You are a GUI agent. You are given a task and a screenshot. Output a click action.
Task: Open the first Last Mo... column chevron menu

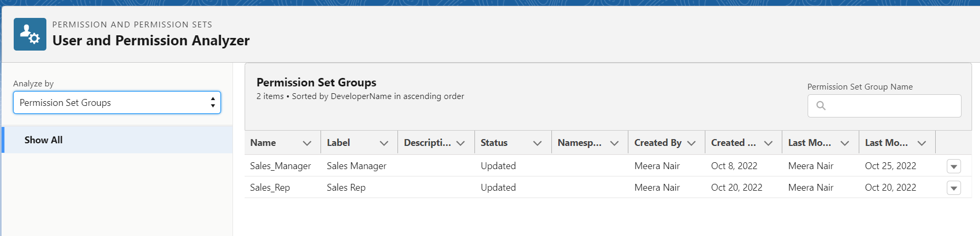point(845,143)
